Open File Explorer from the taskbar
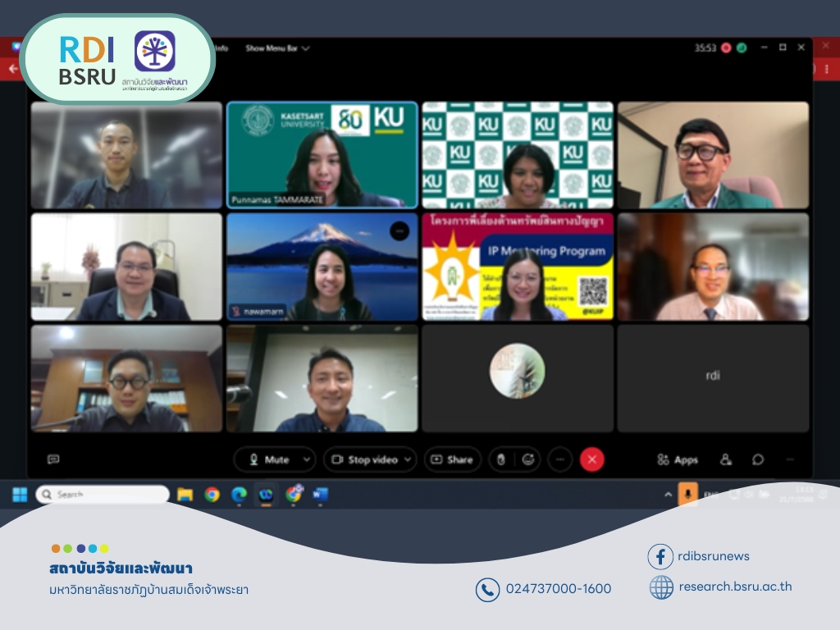Image resolution: width=840 pixels, height=630 pixels. [185, 494]
